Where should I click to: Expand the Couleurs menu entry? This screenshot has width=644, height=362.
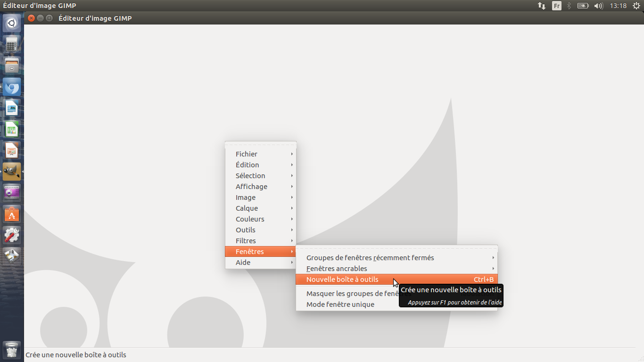click(261, 219)
